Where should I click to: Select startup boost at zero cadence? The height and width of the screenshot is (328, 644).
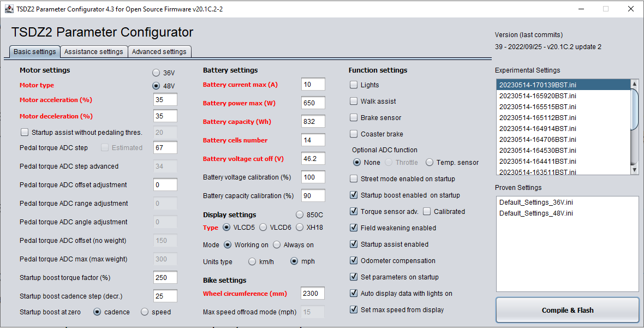click(x=97, y=312)
